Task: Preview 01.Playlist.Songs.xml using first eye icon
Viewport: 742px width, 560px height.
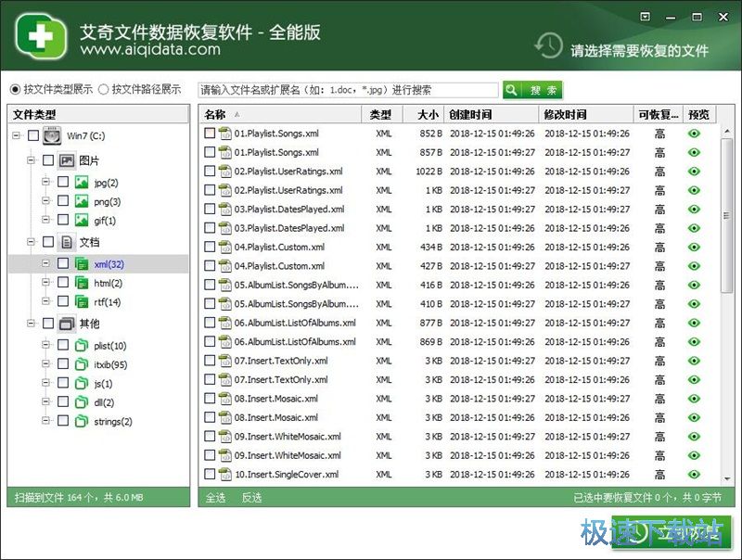Action: (694, 134)
